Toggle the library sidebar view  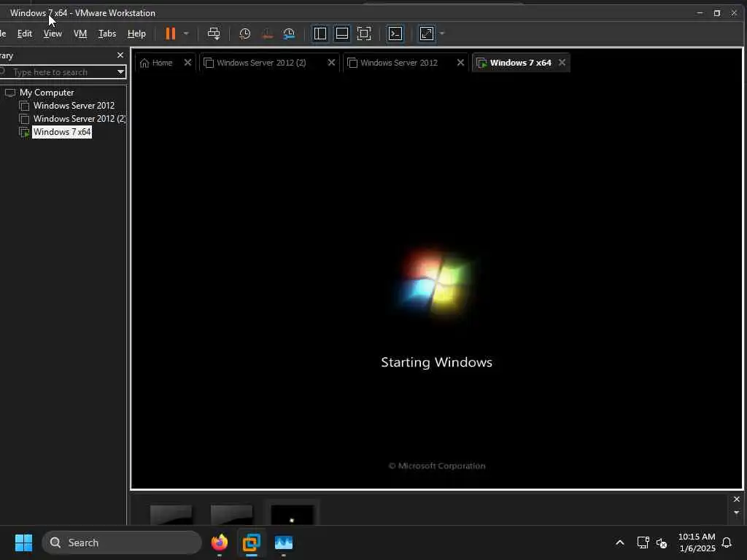click(320, 34)
